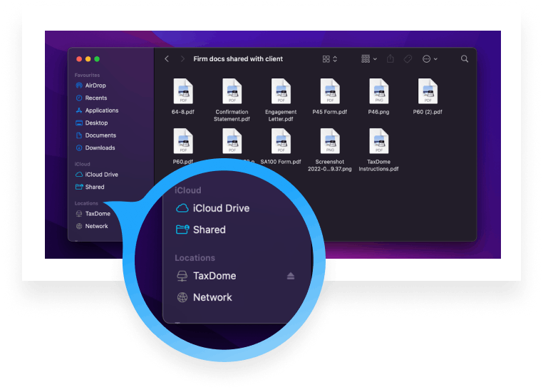Image resolution: width=543 pixels, height=392 pixels.
Task: Select the Downloads sidebar item
Action: pos(100,148)
